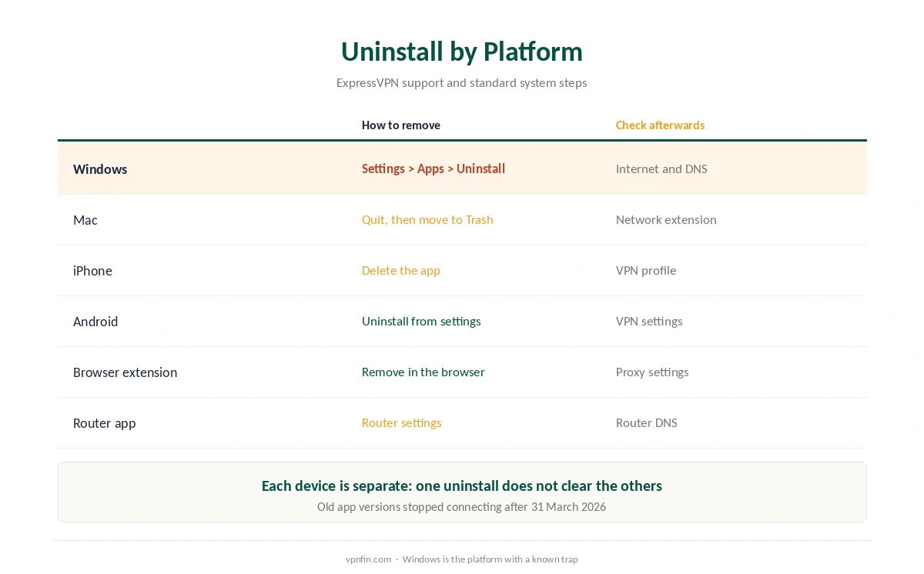Click the "Uninstall by Platform" title
Screen dimensions: 924x574
(x=462, y=52)
